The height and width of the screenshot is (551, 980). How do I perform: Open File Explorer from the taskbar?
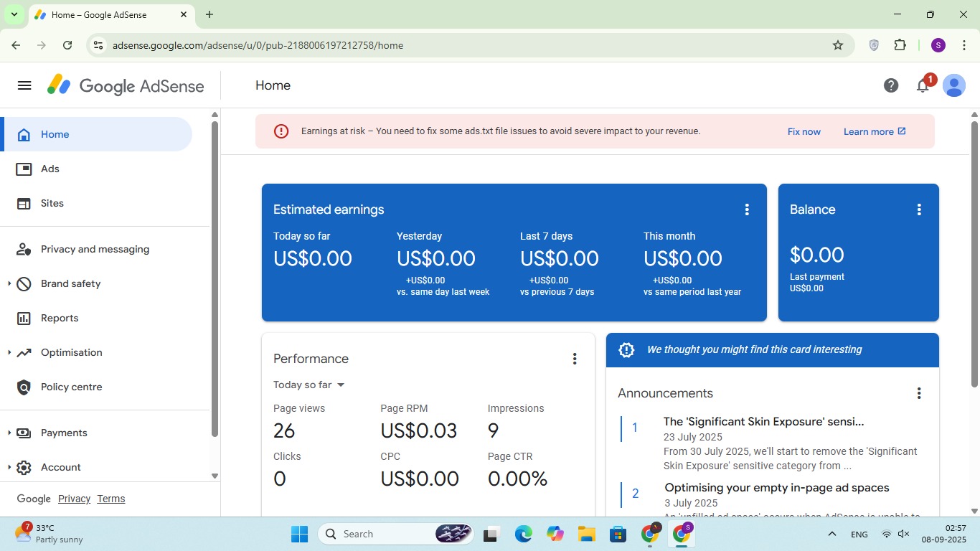tap(587, 534)
